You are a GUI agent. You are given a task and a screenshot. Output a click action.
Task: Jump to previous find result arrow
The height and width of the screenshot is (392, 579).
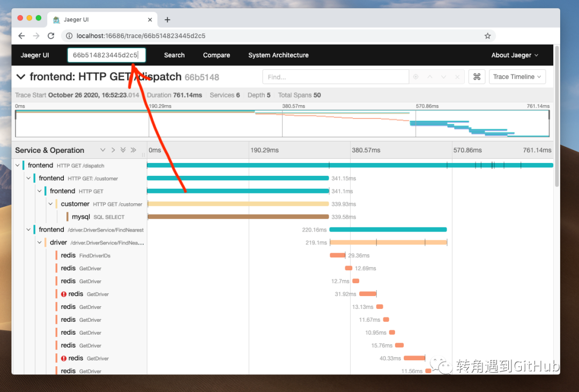tap(430, 77)
